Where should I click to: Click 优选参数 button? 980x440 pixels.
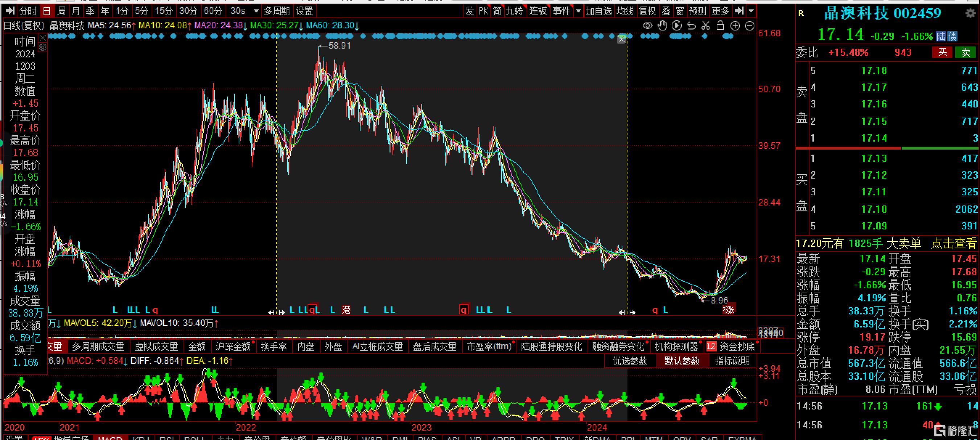tap(630, 361)
